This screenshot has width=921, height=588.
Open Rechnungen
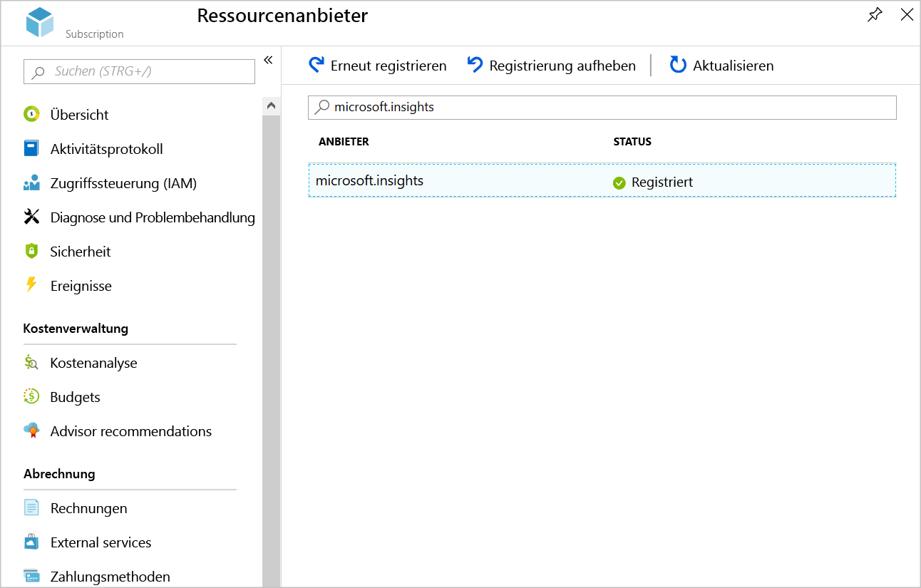point(89,508)
